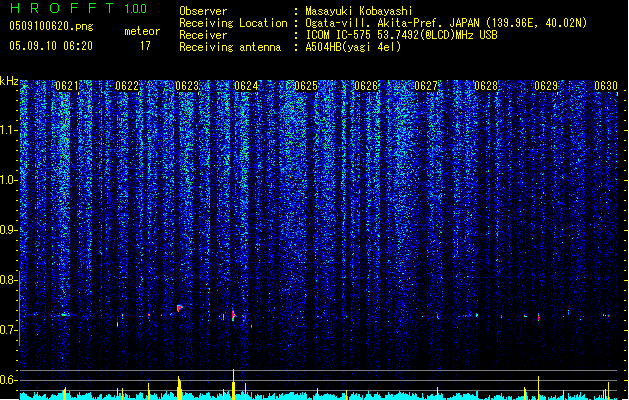Image resolution: width=629 pixels, height=400 pixels.
Task: Click the 0623 time marker
Action: coord(187,86)
